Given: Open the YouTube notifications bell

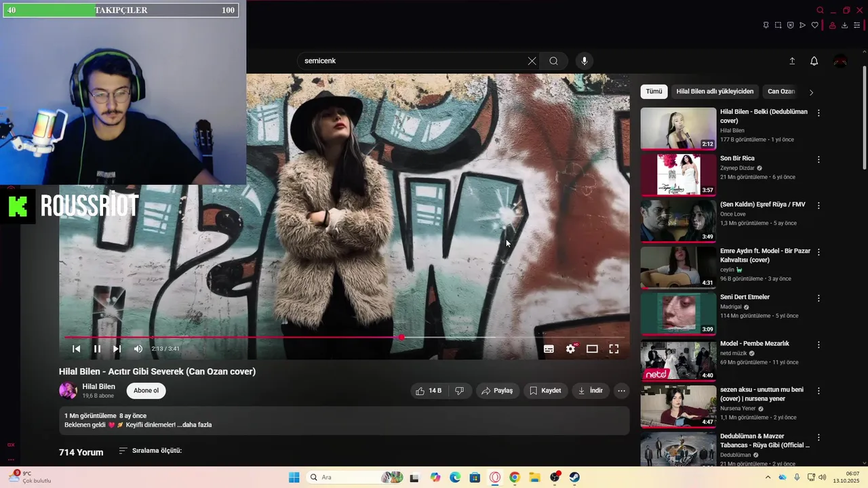Looking at the screenshot, I should coord(814,61).
